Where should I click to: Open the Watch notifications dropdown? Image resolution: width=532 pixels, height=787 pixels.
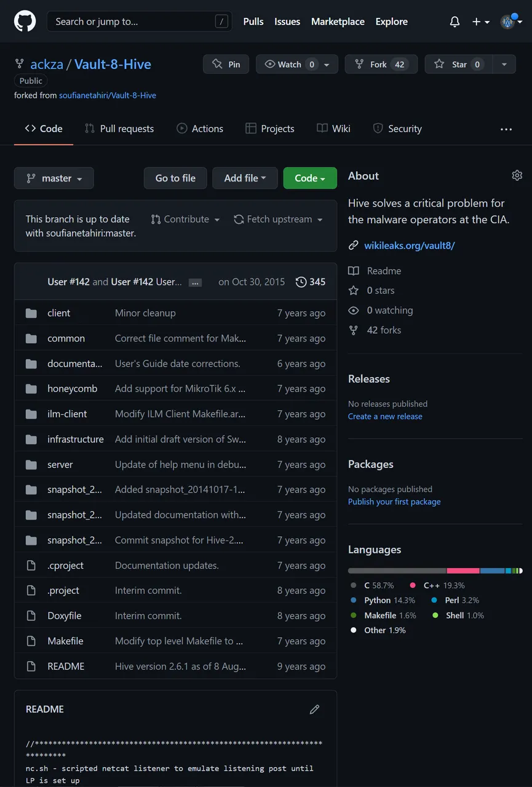298,65
